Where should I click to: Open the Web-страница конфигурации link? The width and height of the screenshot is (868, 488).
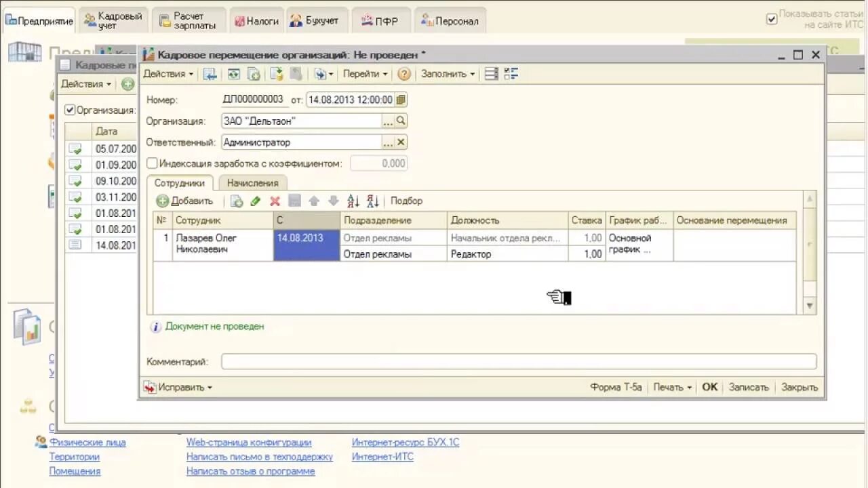249,443
